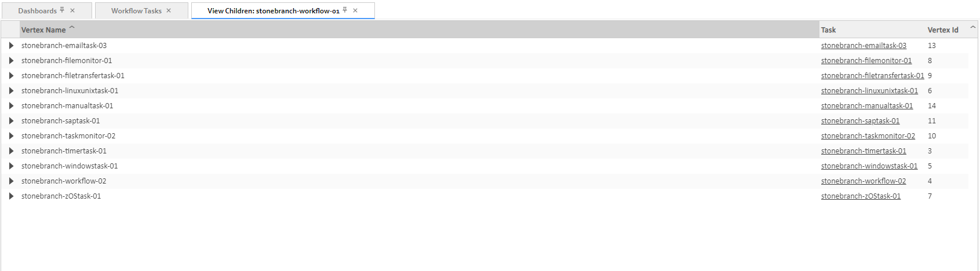Close the Workflow Tasks tab
The image size is (980, 271).
coord(169,10)
